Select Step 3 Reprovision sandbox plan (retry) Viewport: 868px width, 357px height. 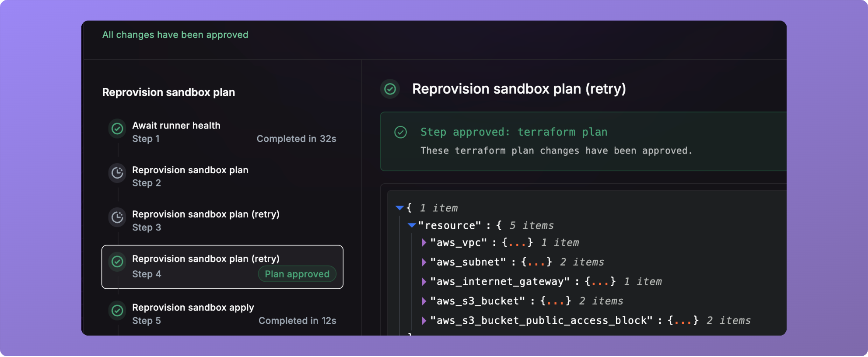(222, 220)
